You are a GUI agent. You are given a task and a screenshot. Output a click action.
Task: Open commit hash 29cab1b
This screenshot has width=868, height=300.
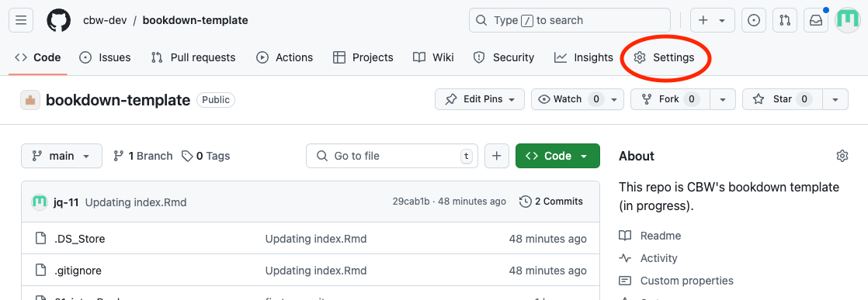tap(411, 202)
